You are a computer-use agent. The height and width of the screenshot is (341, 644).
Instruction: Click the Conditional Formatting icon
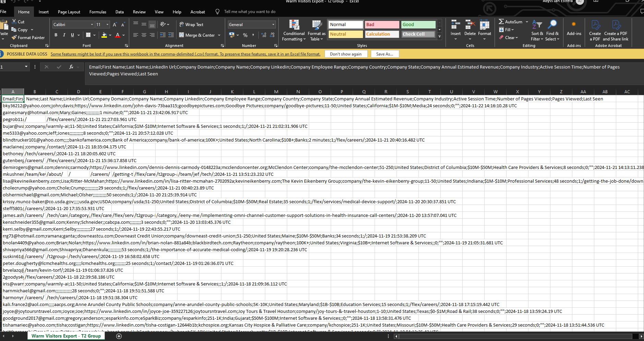point(294,25)
